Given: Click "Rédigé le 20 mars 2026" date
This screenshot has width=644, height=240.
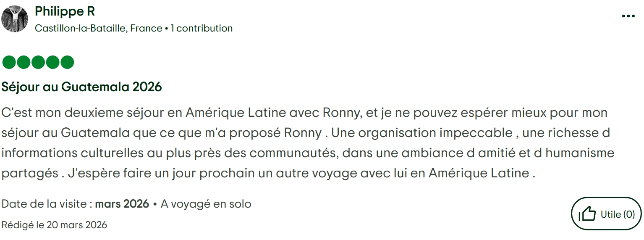Looking at the screenshot, I should tap(54, 225).
